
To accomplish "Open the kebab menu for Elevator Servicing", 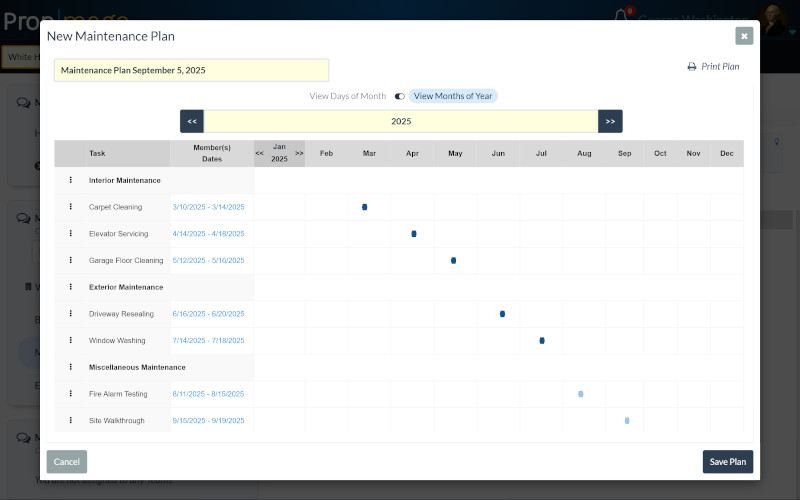I will point(71,234).
